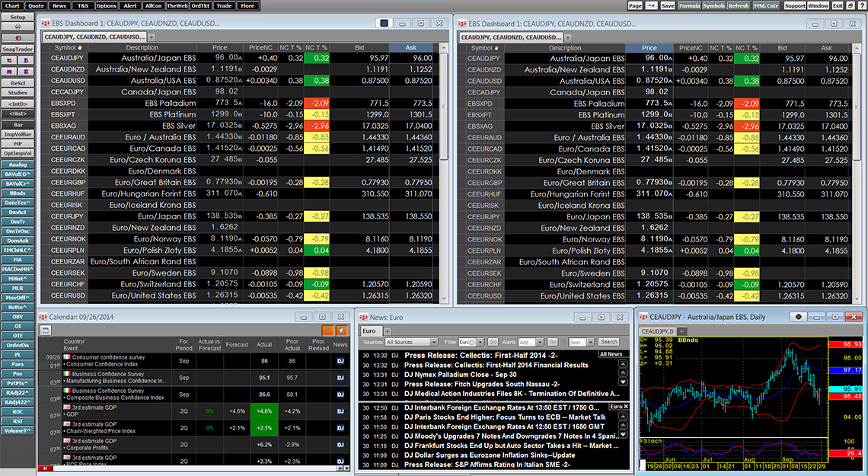This screenshot has width=868, height=476.
Task: Click the ReScl button in sidebar
Action: point(18,83)
